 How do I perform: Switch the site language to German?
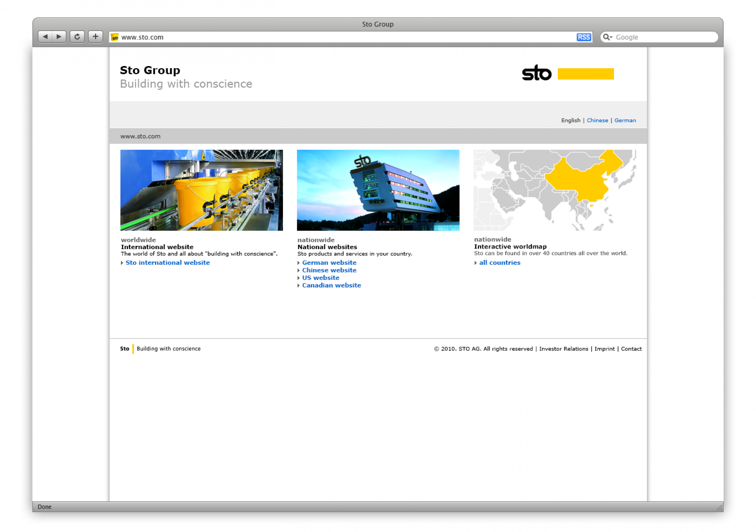click(625, 120)
